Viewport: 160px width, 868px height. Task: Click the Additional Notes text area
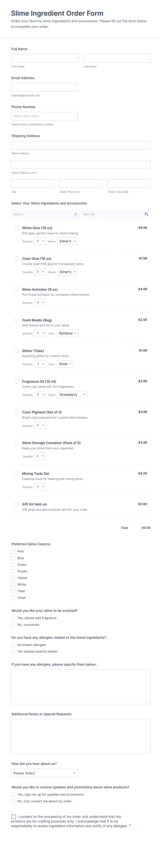[x=81, y=737]
